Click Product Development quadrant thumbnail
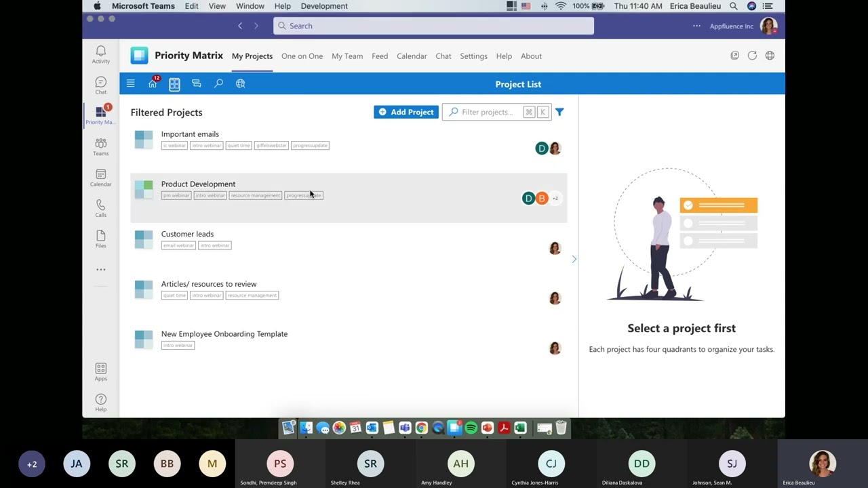 coord(144,189)
